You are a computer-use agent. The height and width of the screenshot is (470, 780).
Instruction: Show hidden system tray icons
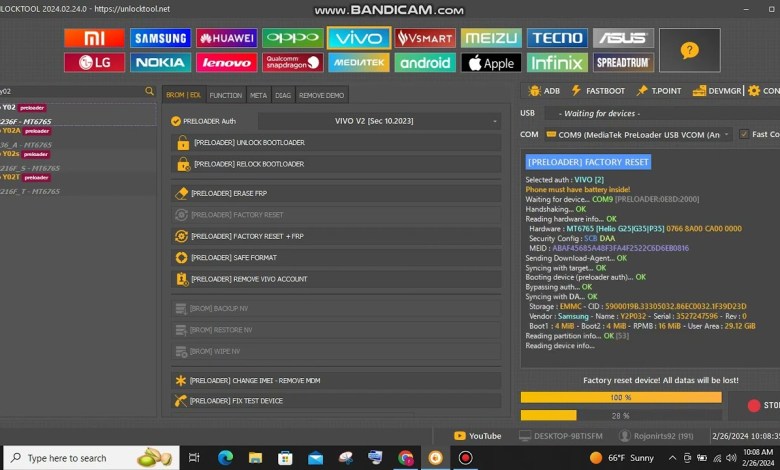(672, 458)
